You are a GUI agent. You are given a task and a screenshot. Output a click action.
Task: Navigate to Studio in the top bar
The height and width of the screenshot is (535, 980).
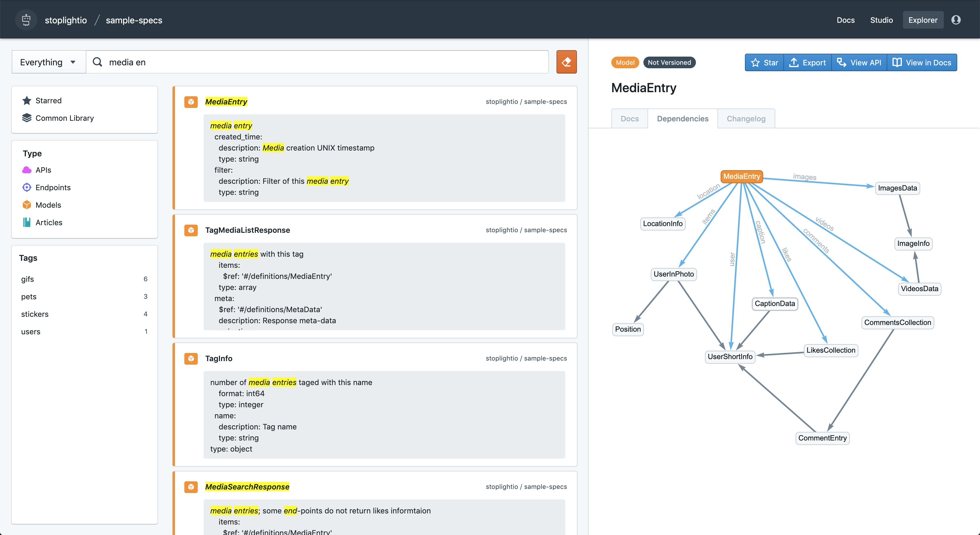pyautogui.click(x=881, y=20)
